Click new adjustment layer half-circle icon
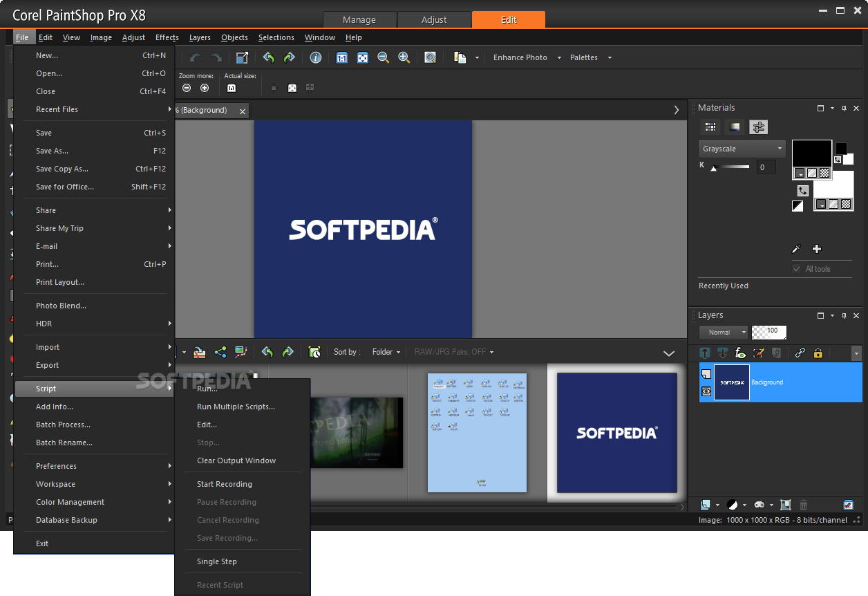 (732, 505)
